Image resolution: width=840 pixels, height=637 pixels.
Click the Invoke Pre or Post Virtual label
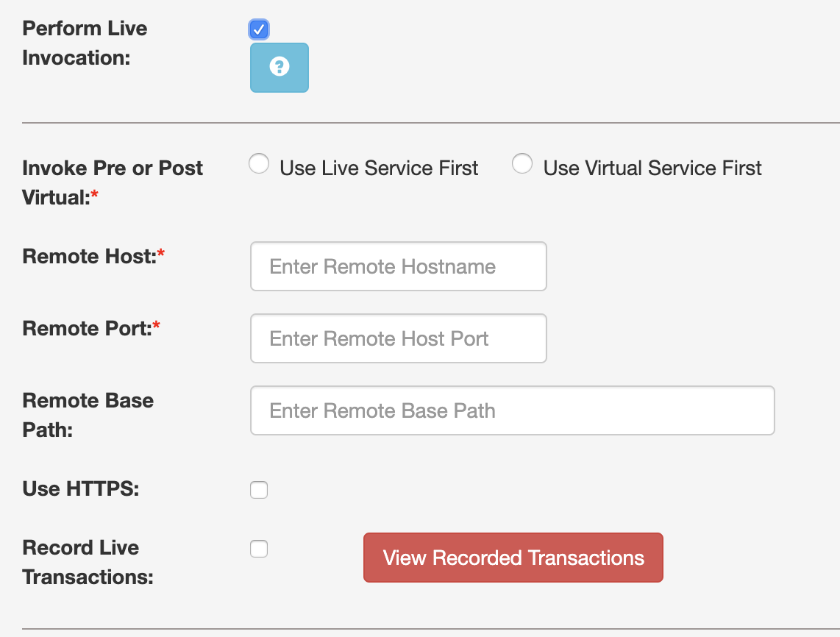pos(113,182)
